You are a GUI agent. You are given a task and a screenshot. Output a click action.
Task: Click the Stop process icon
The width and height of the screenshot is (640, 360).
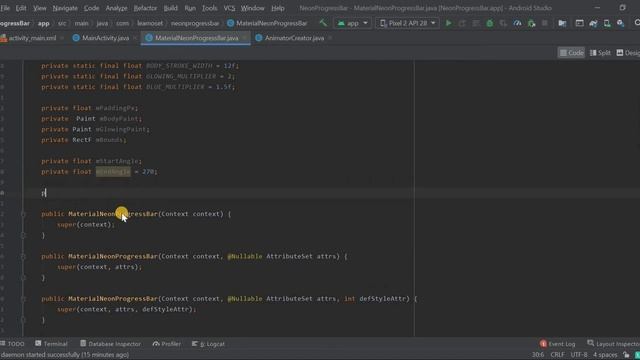[x=544, y=23]
